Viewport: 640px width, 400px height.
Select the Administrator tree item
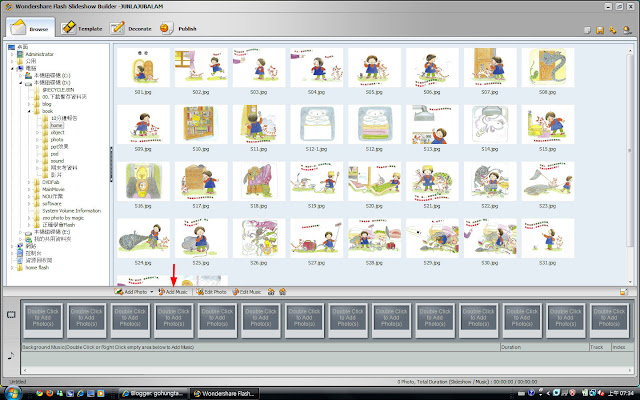click(40, 54)
